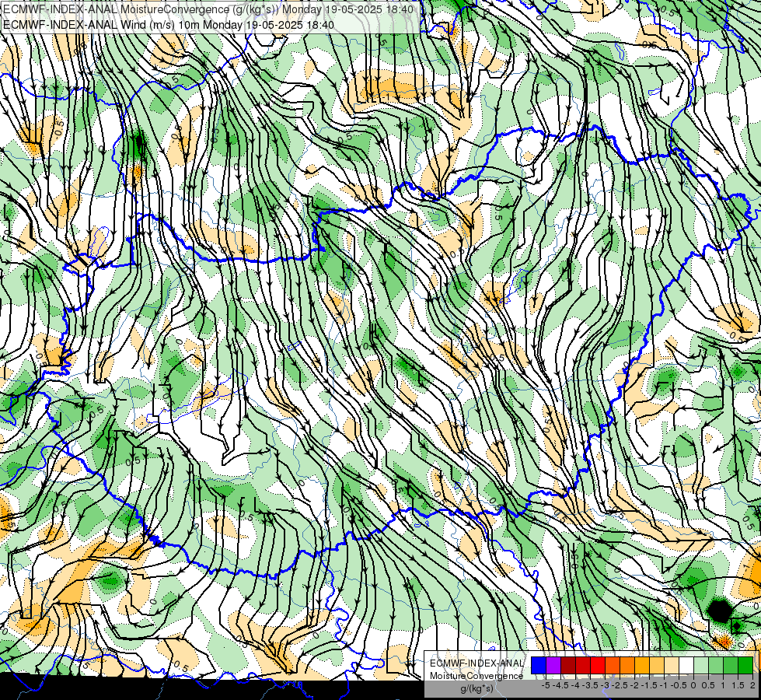
Task: Click the "g/(kg*s)" unit label in legend
Action: [x=477, y=689]
